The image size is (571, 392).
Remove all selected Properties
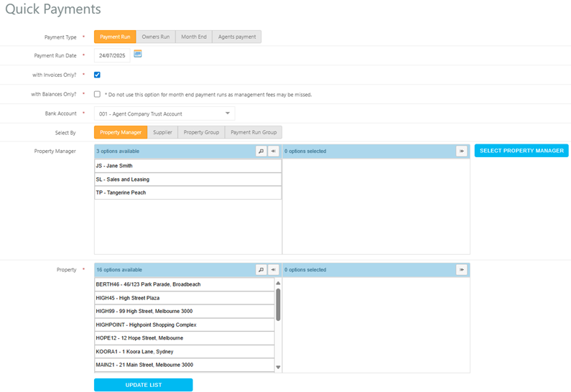[461, 270]
